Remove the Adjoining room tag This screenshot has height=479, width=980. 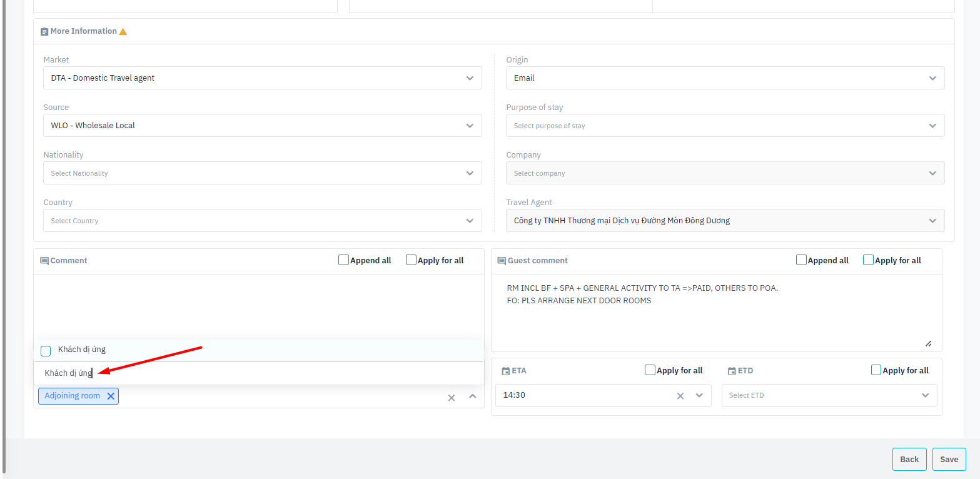click(x=111, y=396)
